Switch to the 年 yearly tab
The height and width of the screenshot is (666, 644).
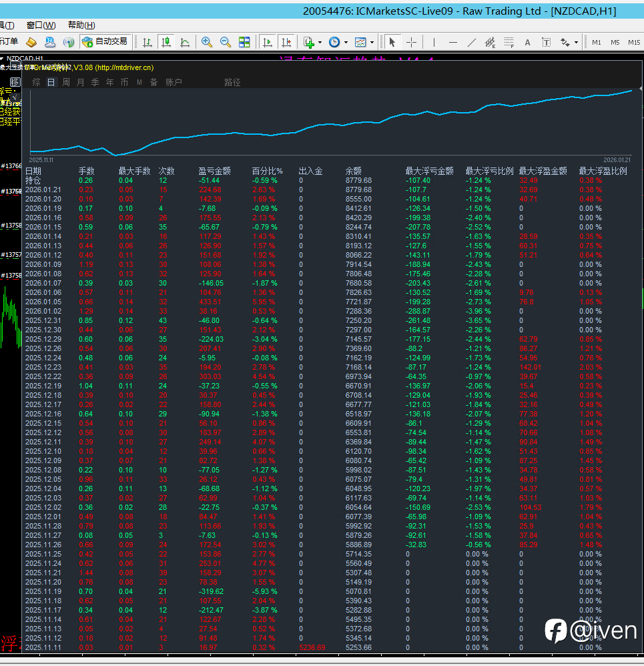click(x=109, y=82)
